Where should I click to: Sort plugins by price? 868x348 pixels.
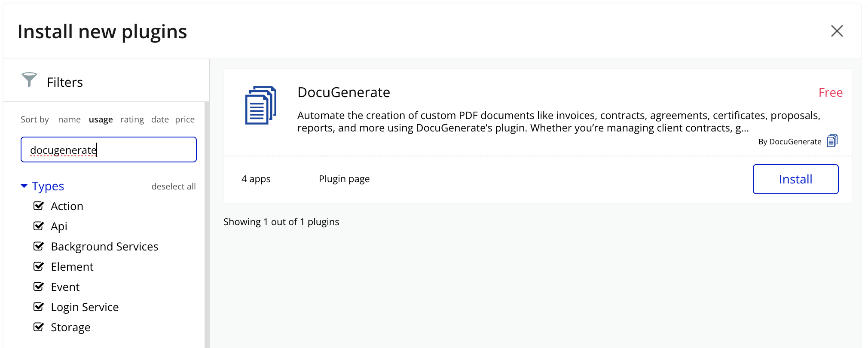(185, 119)
